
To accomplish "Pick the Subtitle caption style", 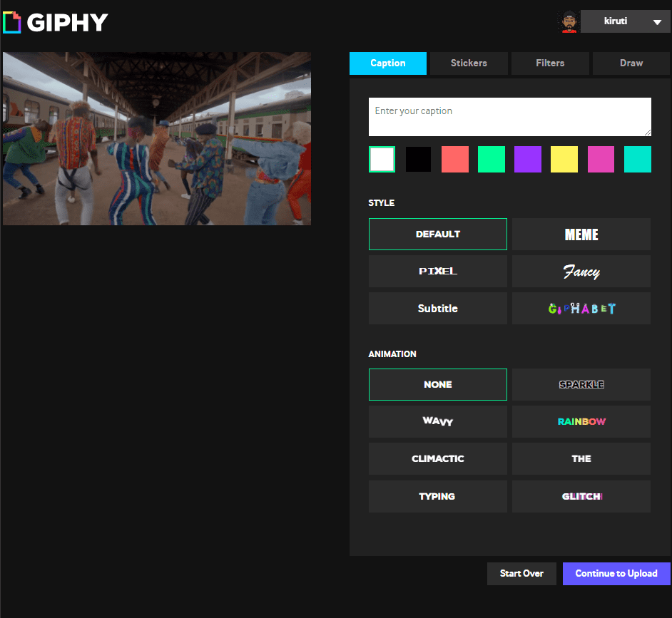I will pos(437,309).
